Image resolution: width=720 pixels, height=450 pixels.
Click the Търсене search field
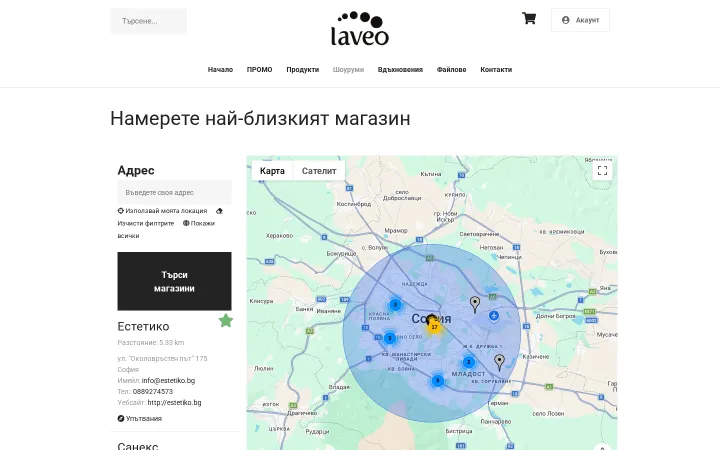click(x=148, y=21)
